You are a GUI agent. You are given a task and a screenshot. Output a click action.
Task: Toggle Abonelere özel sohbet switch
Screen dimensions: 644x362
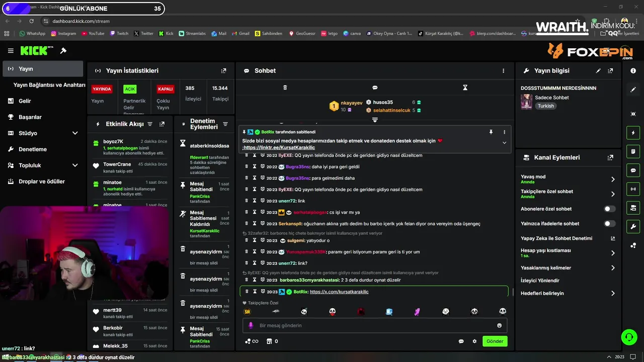(x=609, y=209)
